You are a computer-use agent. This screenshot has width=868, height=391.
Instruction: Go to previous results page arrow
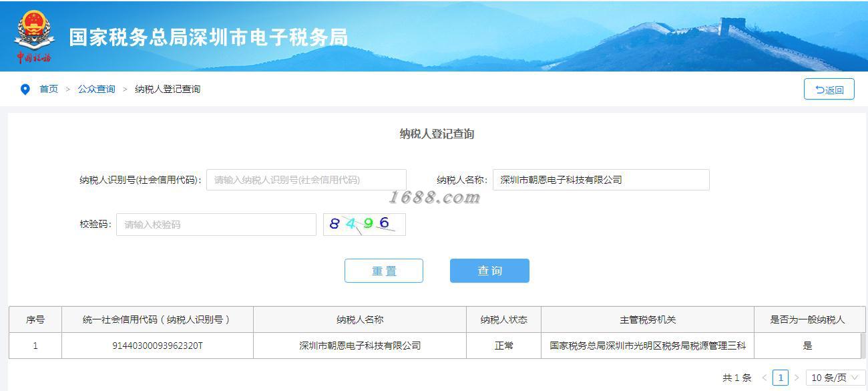765,378
